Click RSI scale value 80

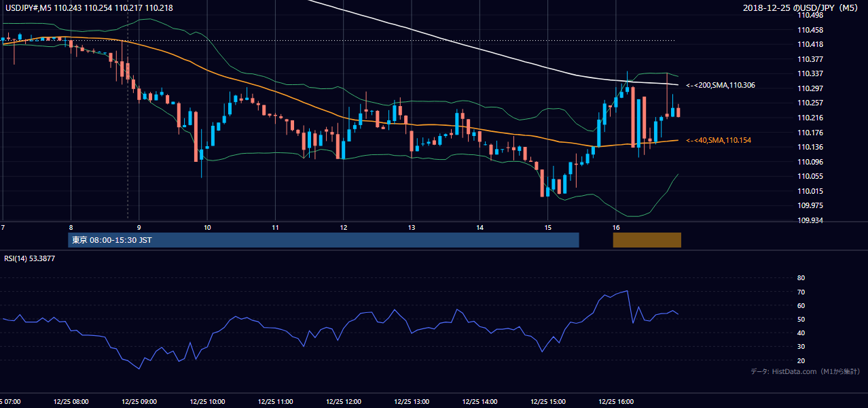tap(801, 278)
